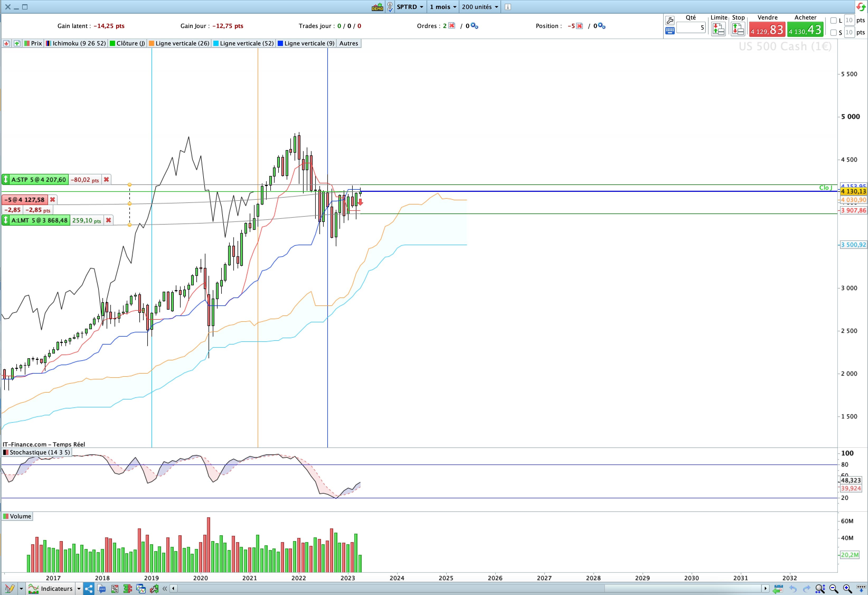The width and height of the screenshot is (868, 595).
Task: Select the Ichimoku (9 26 52) tab
Action: tap(76, 43)
